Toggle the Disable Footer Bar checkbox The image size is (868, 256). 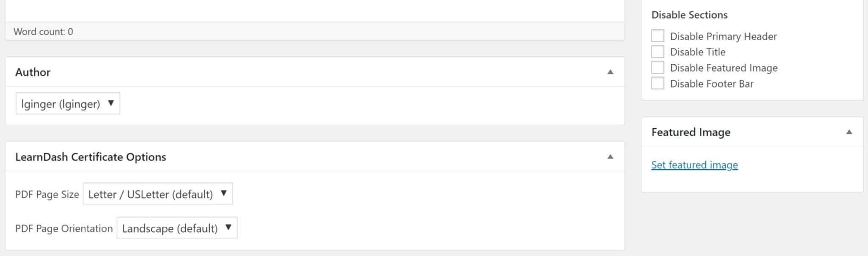[x=657, y=83]
